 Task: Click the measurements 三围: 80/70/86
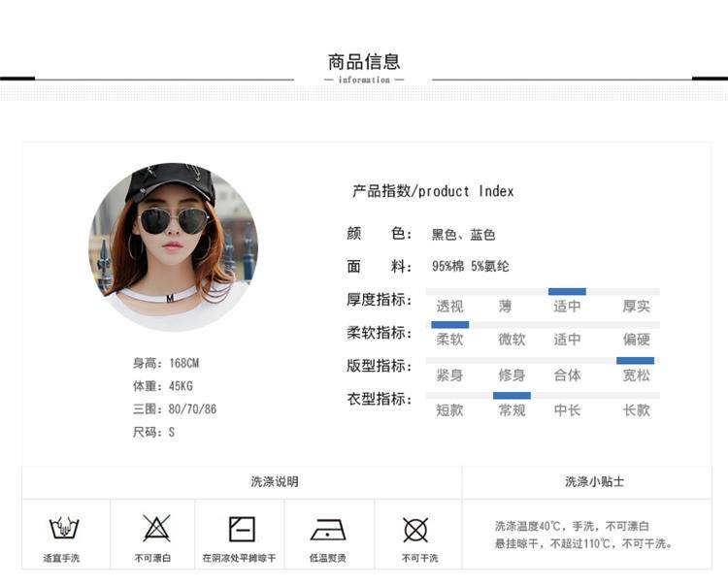pyautogui.click(x=175, y=409)
